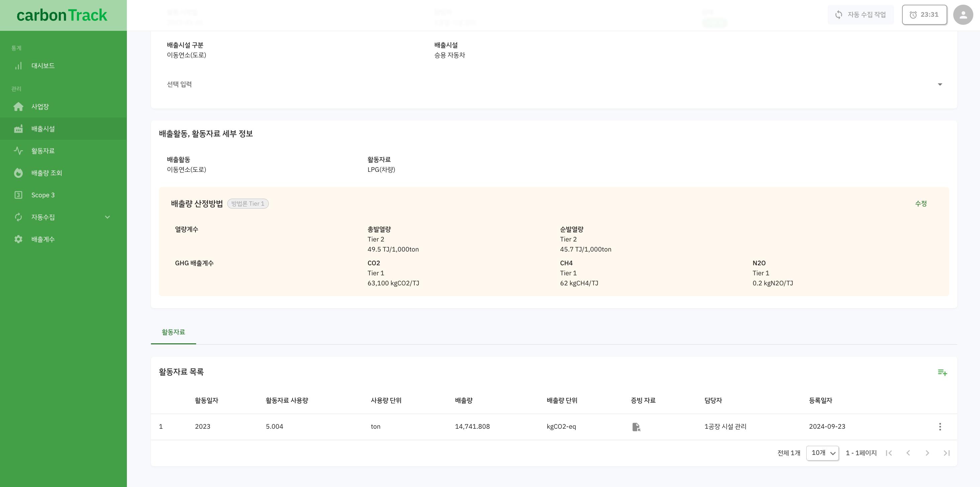Click the 62 kgCH4/TJ value
This screenshot has width=980, height=487.
pyautogui.click(x=579, y=283)
